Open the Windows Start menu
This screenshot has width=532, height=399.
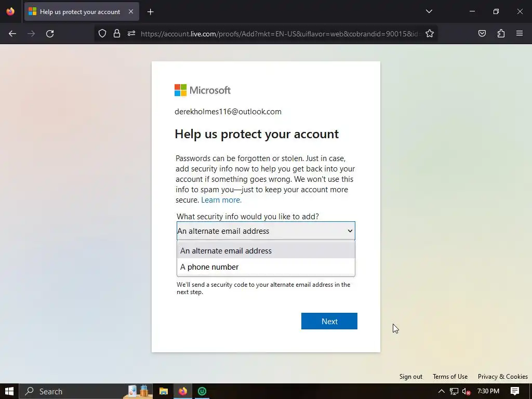[x=9, y=391]
